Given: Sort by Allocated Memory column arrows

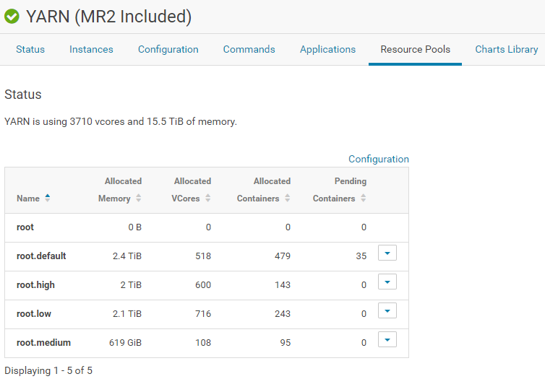Looking at the screenshot, I should click(138, 198).
